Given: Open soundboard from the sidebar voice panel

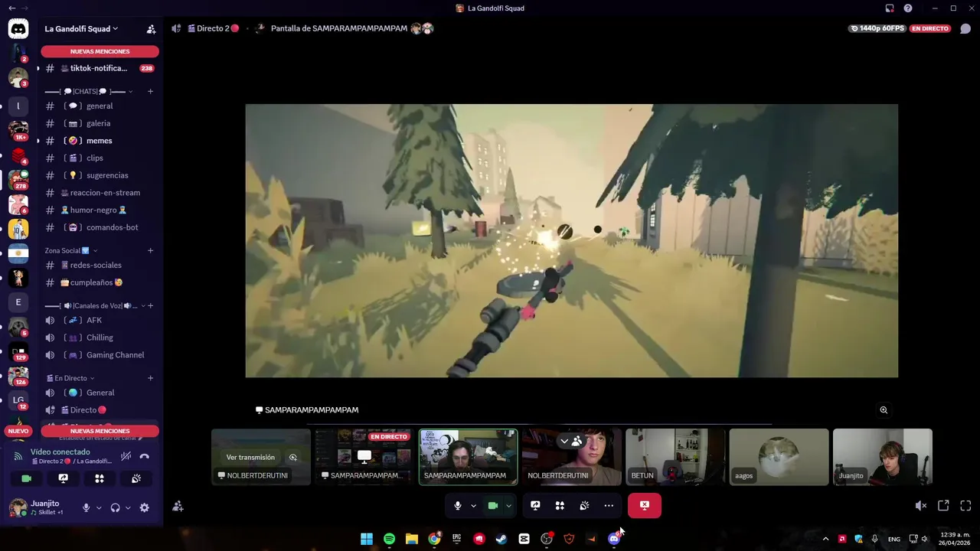Looking at the screenshot, I should click(136, 478).
